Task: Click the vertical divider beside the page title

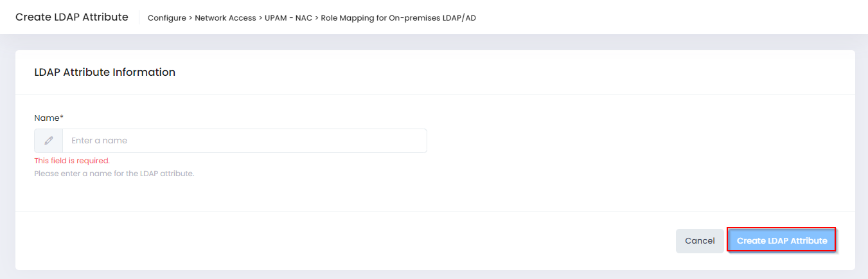Action: click(x=139, y=17)
